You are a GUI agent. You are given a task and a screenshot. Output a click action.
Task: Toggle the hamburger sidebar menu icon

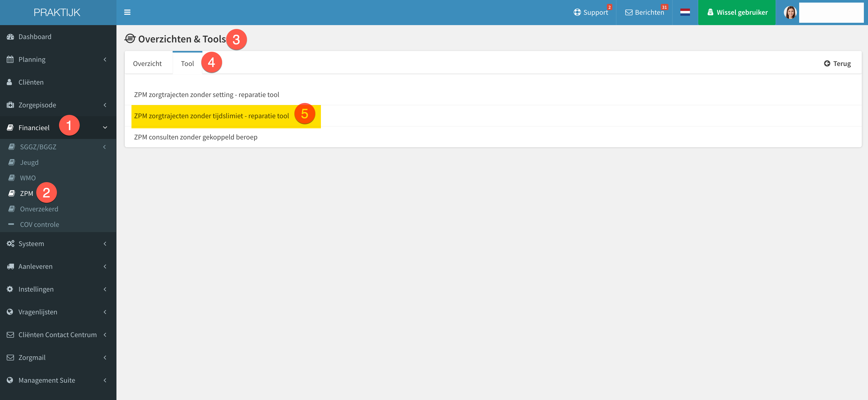127,12
